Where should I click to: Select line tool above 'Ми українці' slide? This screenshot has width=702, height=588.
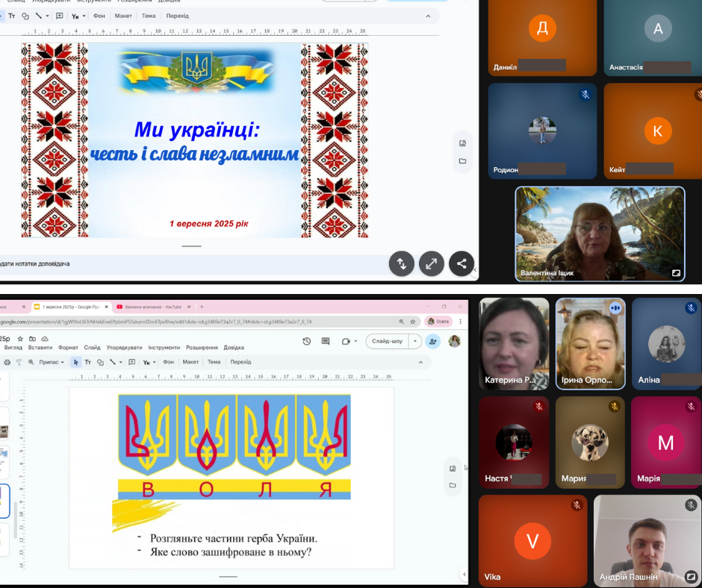pos(39,16)
